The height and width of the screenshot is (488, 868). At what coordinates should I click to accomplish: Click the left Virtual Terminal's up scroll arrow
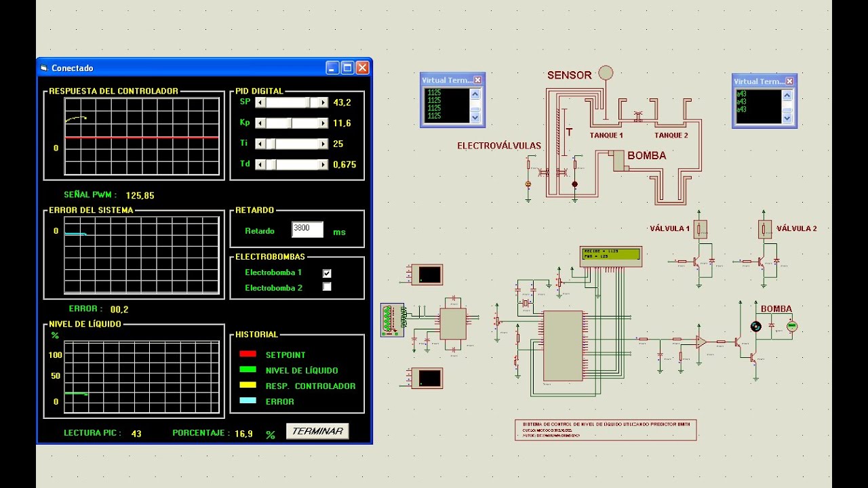(475, 95)
